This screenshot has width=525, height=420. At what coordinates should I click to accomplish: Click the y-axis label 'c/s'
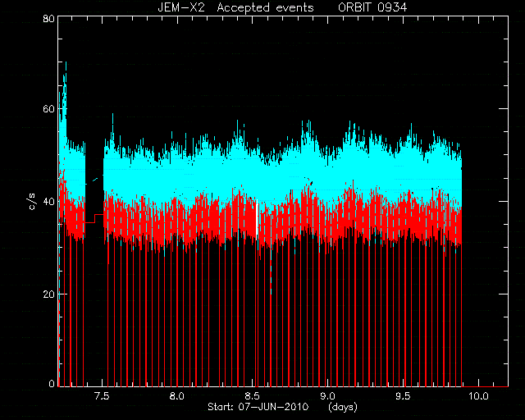click(32, 202)
